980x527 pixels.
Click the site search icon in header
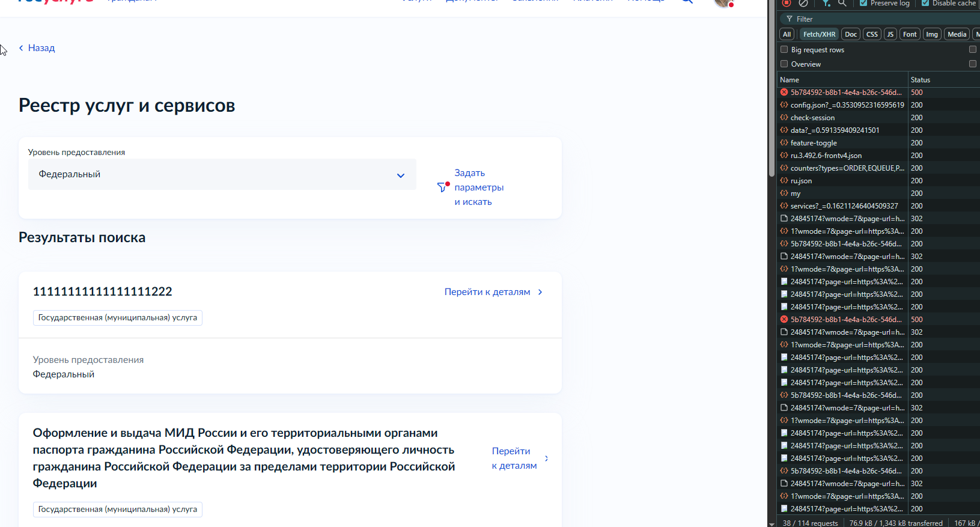click(687, 2)
